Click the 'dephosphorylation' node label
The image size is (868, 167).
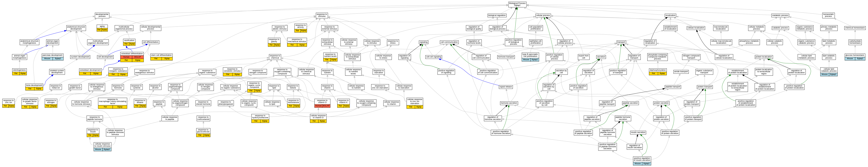tap(658, 70)
